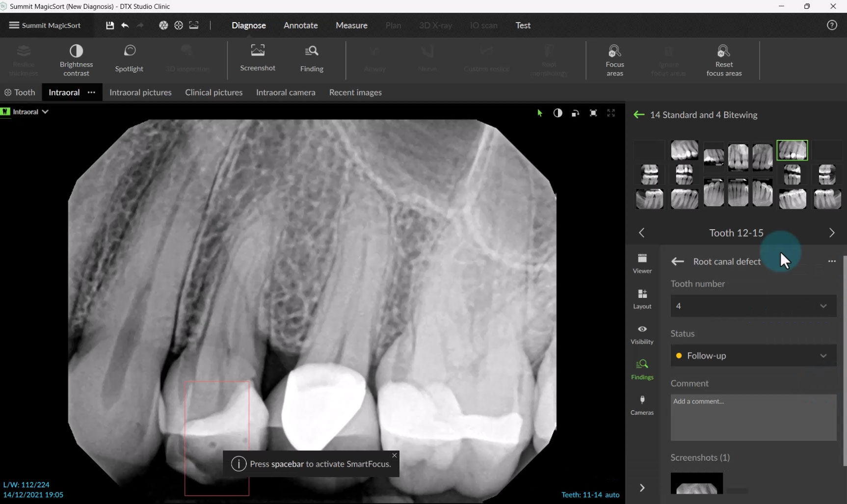Click the Add a comment text box

pyautogui.click(x=753, y=417)
